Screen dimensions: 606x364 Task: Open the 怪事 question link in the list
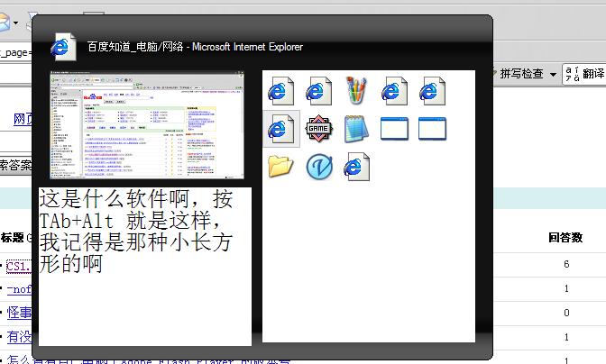[x=19, y=313]
